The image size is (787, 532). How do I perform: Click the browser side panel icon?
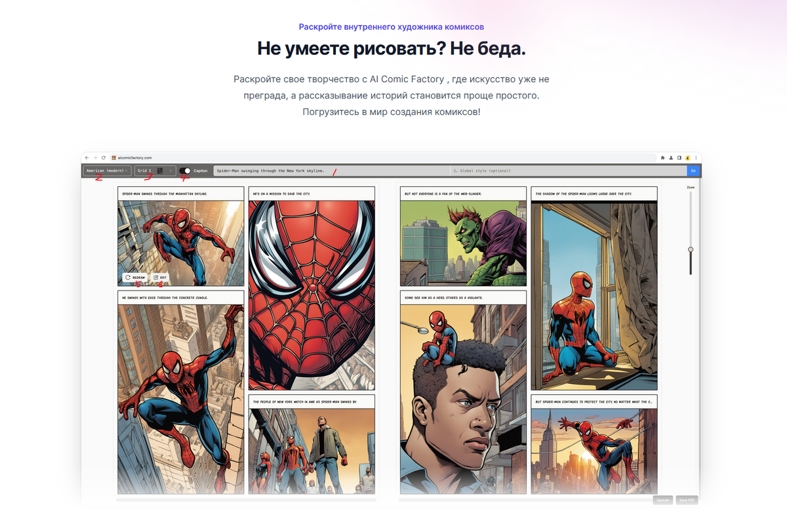click(679, 157)
